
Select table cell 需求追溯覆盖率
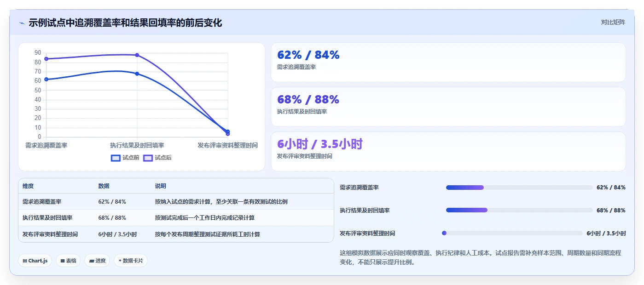tap(42, 202)
